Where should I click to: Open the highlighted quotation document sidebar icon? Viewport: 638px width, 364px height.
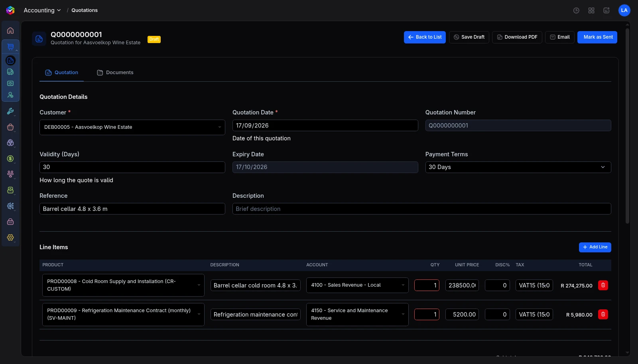point(10,61)
